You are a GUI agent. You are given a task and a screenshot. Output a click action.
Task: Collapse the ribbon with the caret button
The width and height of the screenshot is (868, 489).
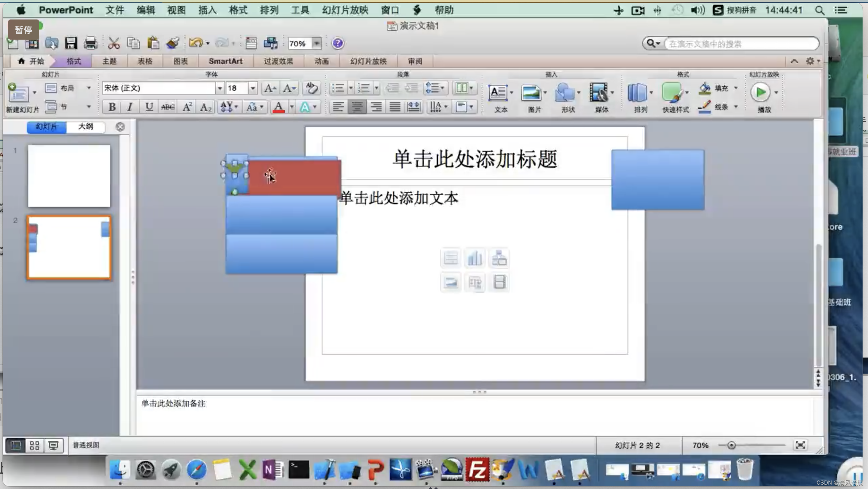794,61
